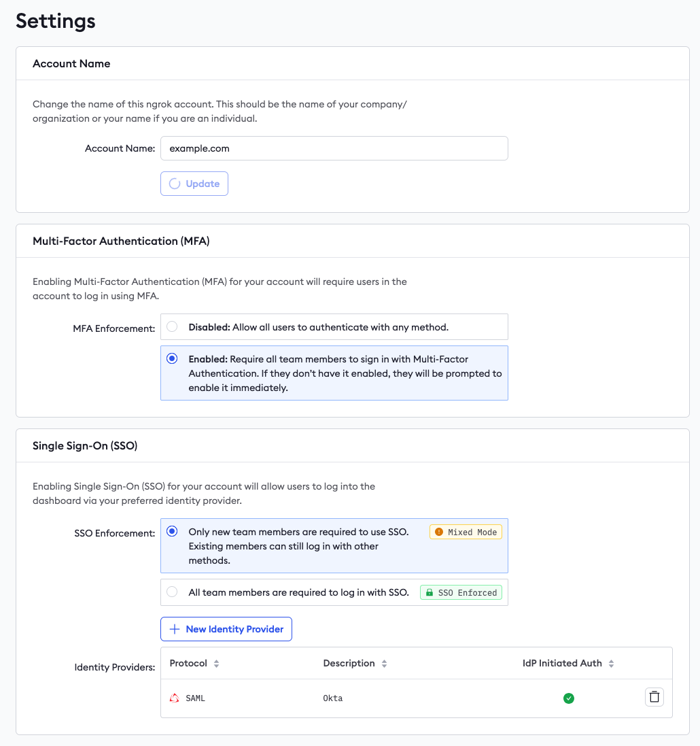Select the Enabled MFA enforcement radio
700x746 pixels.
click(172, 358)
